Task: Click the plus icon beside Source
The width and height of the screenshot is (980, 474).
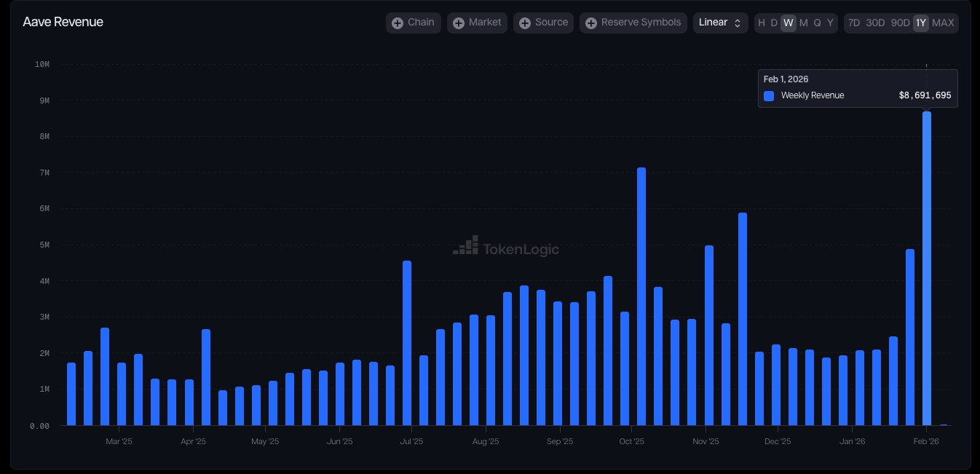Action: 525,23
